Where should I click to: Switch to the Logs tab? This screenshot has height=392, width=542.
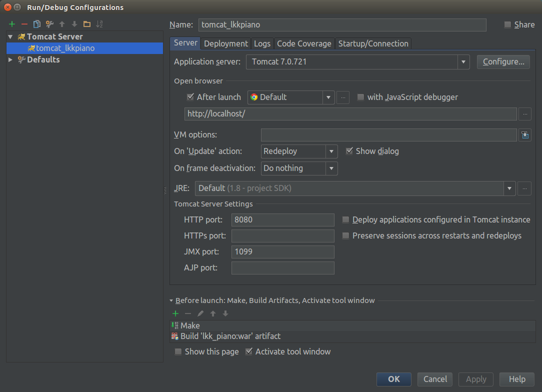click(262, 44)
